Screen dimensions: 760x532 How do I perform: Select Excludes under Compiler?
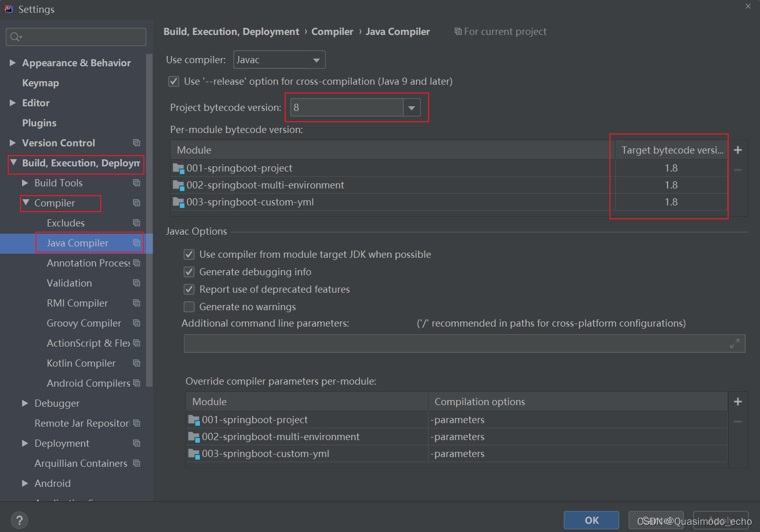click(66, 223)
